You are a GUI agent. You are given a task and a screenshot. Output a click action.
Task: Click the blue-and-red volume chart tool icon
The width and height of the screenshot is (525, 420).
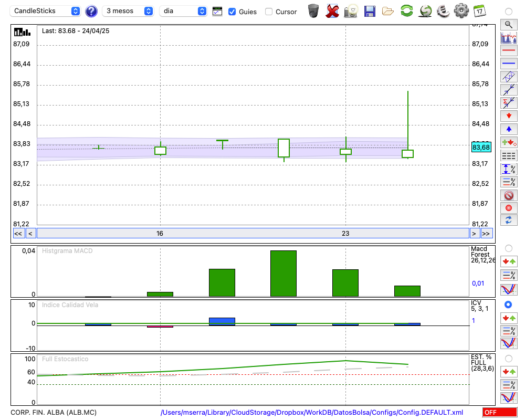509,37
